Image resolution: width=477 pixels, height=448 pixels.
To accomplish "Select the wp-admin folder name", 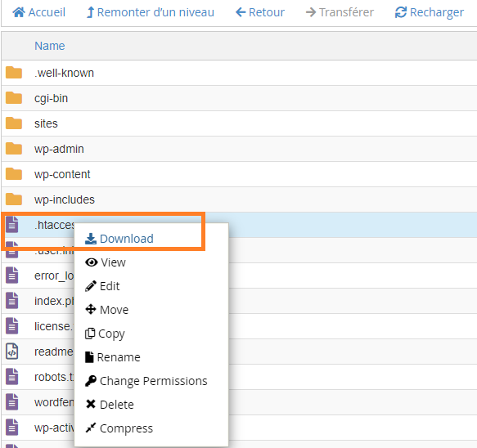I will (x=59, y=150).
